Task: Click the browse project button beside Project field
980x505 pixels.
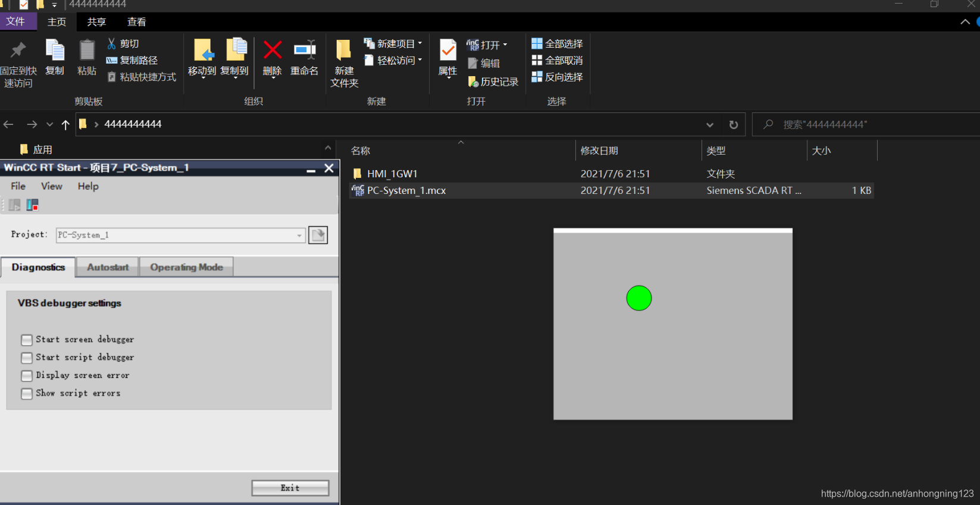Action: 318,235
